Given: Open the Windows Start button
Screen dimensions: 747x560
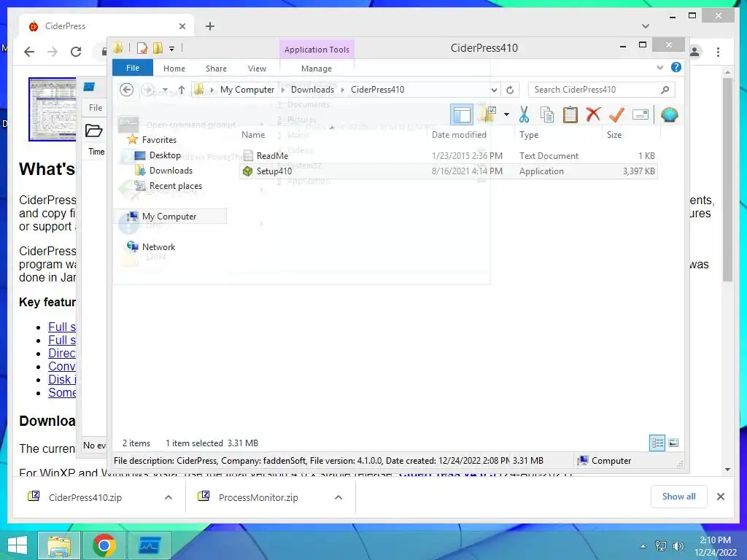Looking at the screenshot, I should pyautogui.click(x=18, y=545).
